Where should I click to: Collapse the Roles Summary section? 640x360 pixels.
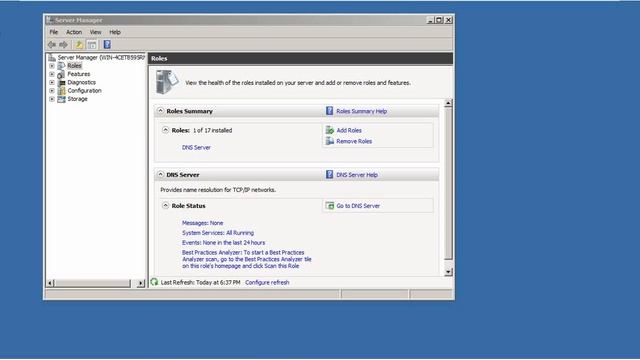160,111
